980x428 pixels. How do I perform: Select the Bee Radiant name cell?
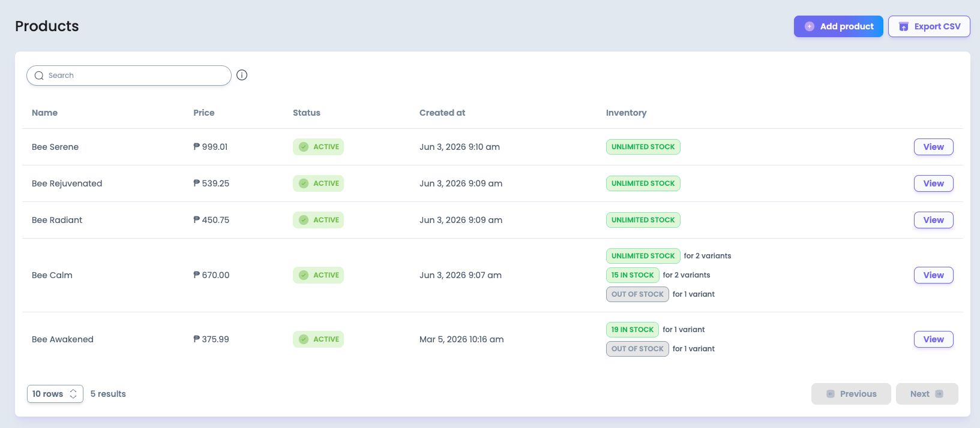57,220
